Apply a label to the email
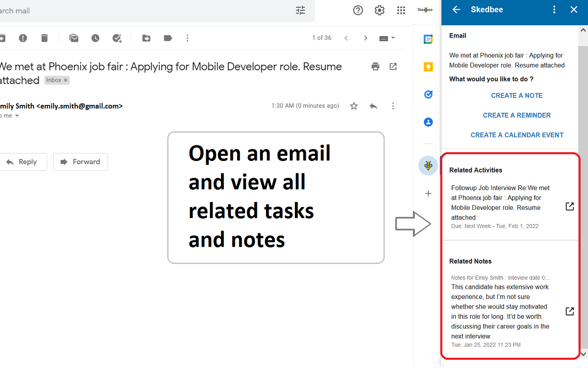 pos(168,38)
